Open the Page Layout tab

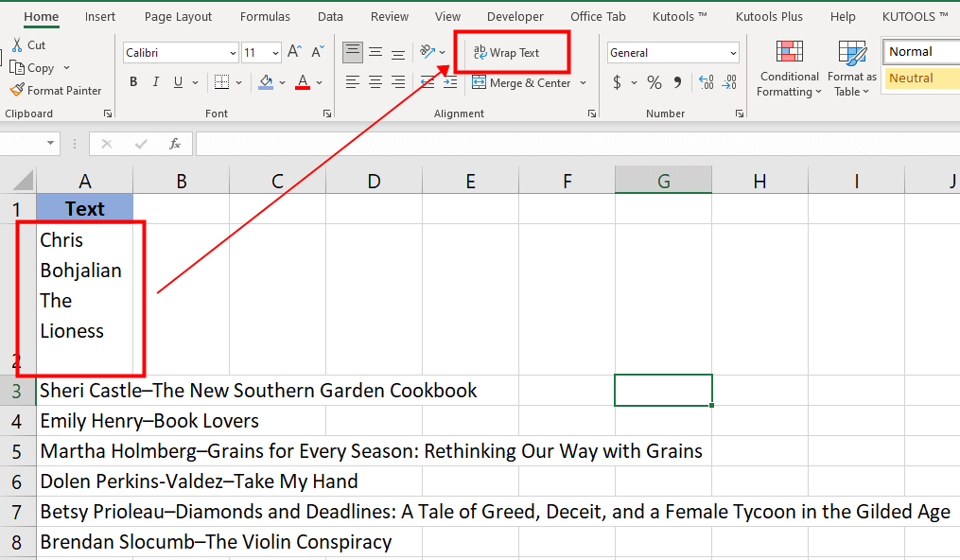(178, 17)
